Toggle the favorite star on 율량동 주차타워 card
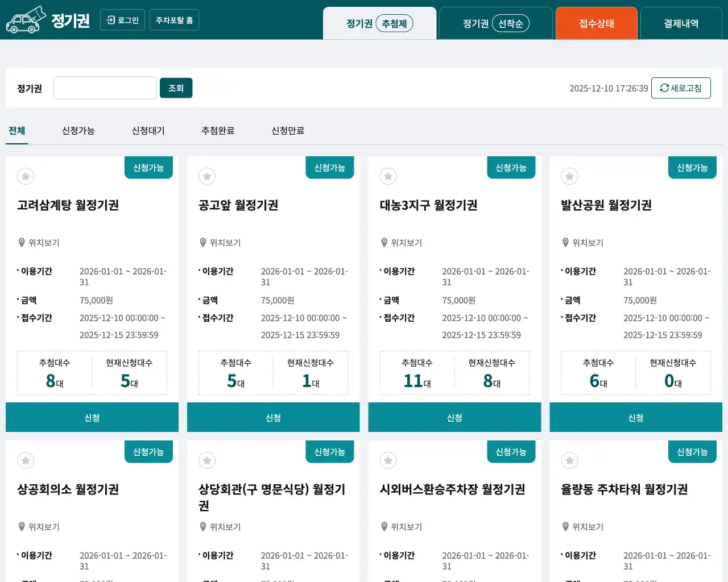This screenshot has width=728, height=582. tap(569, 460)
